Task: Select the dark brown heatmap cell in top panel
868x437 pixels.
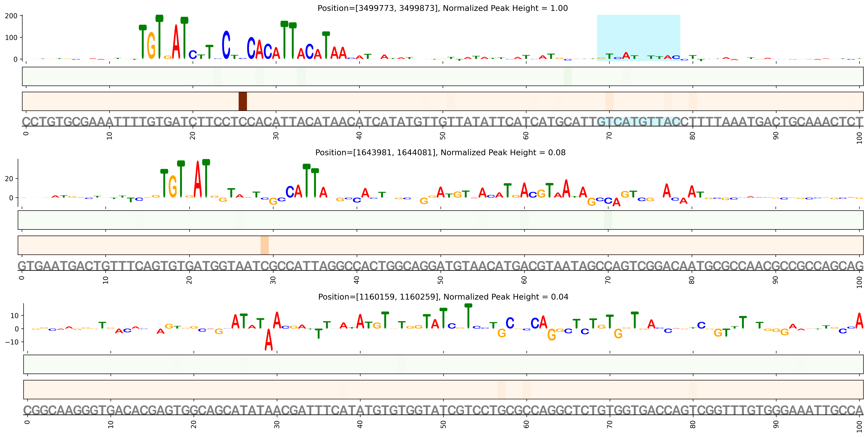Action: tap(243, 101)
